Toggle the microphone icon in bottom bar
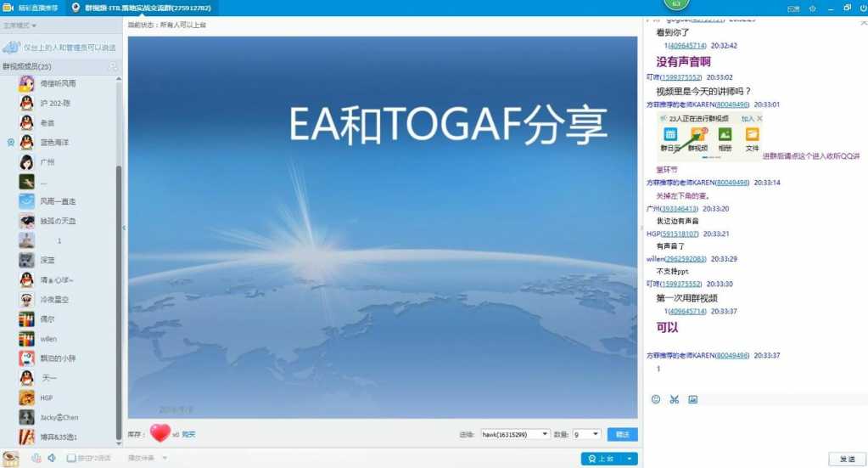This screenshot has width=868, height=468. pyautogui.click(x=36, y=458)
